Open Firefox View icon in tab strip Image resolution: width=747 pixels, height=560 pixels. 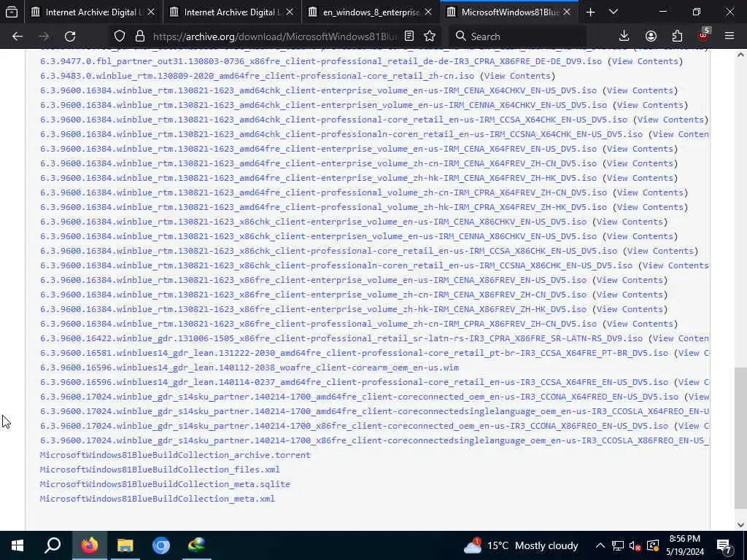coord(12,12)
